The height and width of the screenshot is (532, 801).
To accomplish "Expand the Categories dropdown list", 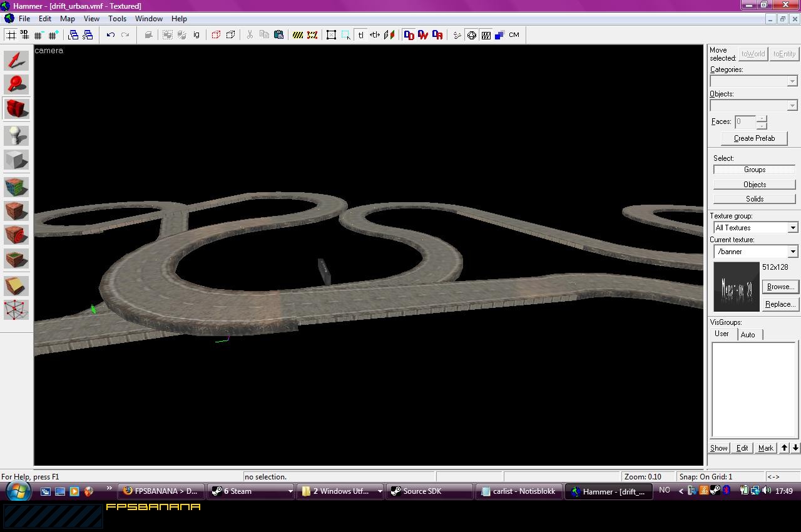I will 792,81.
